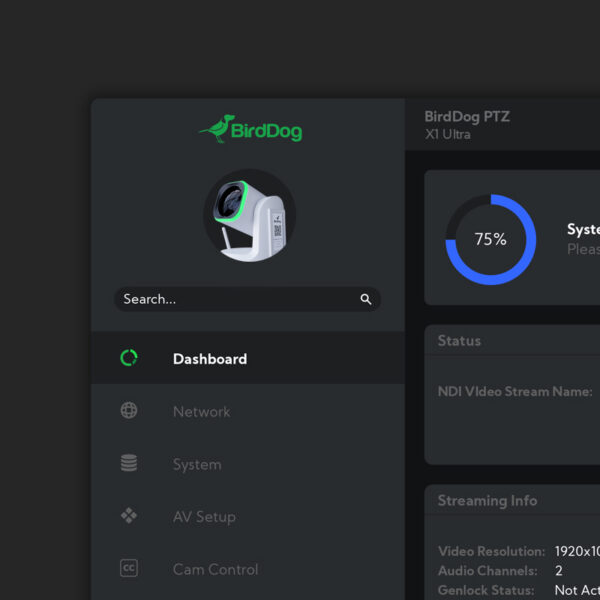Click the Network globe icon

click(129, 411)
